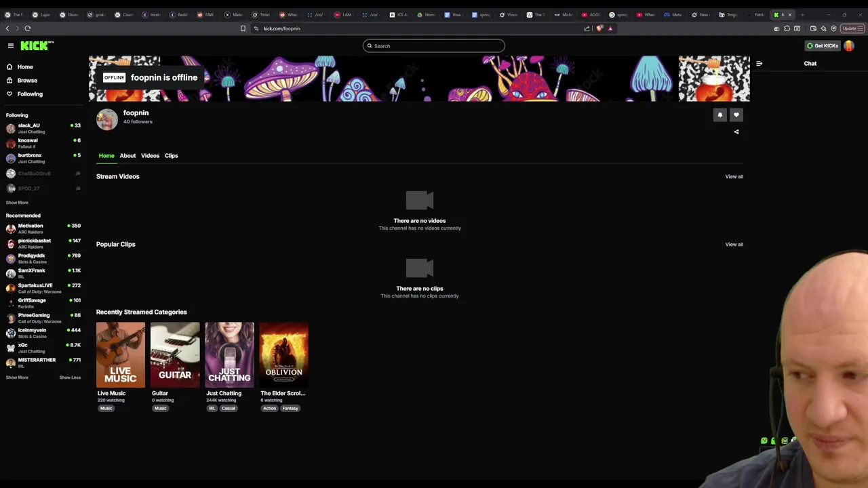Viewport: 868px width, 488px height.
Task: Close the active Kick browser tab
Action: (x=789, y=14)
